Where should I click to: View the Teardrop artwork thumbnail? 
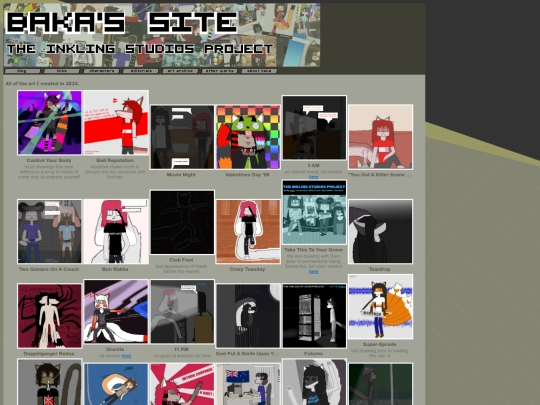click(381, 231)
